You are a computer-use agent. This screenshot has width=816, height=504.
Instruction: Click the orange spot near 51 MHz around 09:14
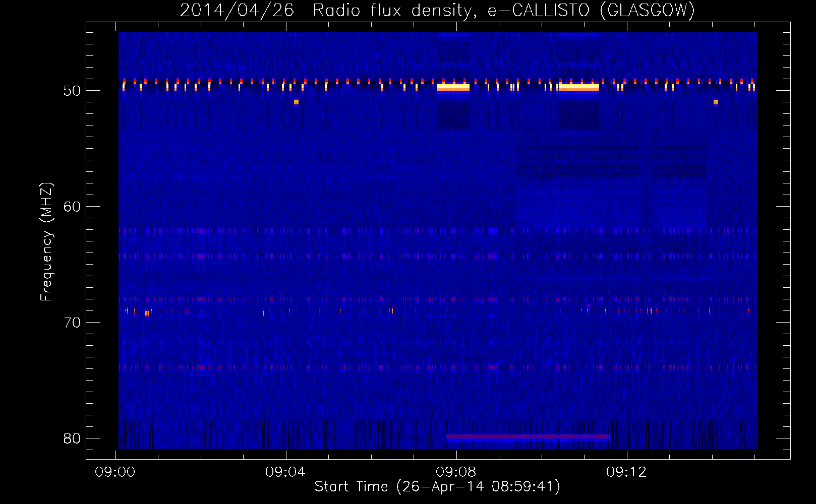(716, 102)
